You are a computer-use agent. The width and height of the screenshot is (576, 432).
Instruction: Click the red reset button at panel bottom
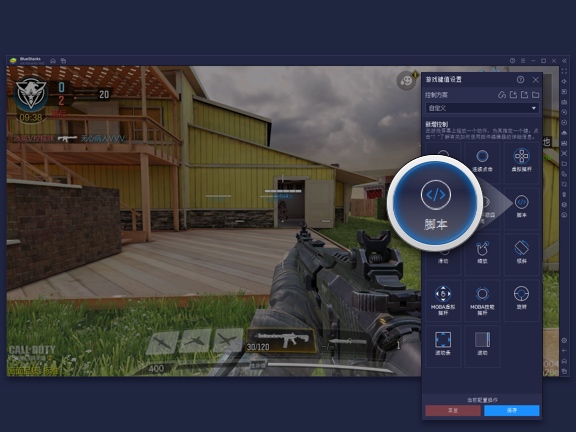coord(453,410)
